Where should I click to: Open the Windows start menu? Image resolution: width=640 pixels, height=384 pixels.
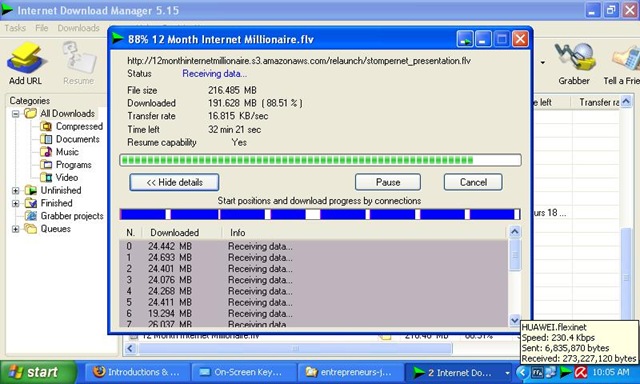coord(38,372)
